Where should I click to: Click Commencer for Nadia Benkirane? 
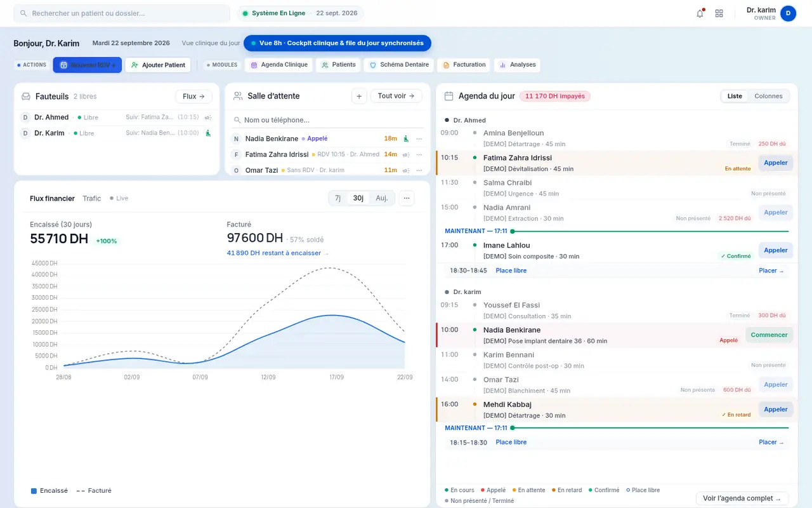(x=769, y=335)
